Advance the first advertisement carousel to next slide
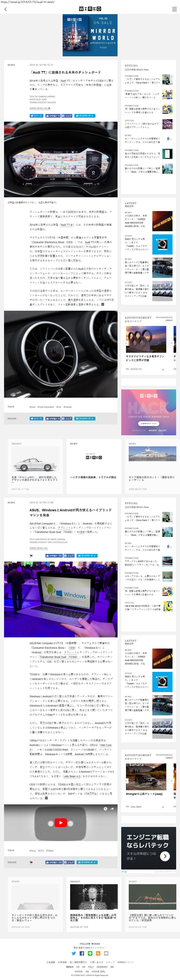 point(171,343)
